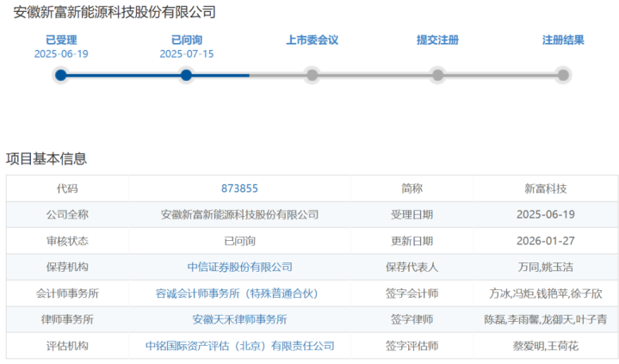
Task: Click the company full name table cell
Action: click(239, 214)
